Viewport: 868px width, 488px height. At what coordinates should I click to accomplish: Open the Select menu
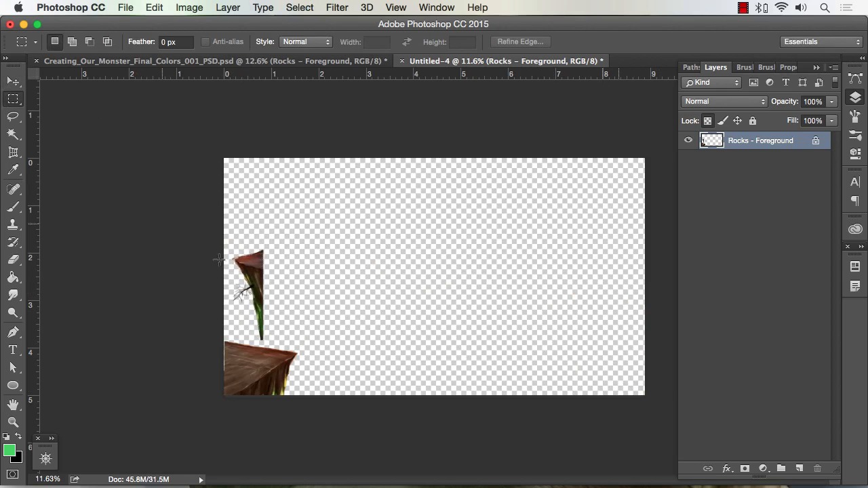coord(299,7)
